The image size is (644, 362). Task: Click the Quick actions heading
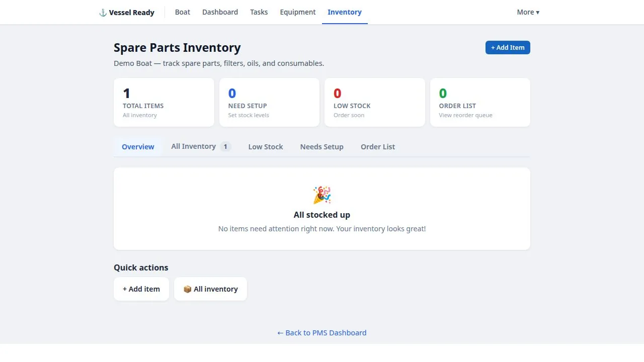(x=141, y=267)
